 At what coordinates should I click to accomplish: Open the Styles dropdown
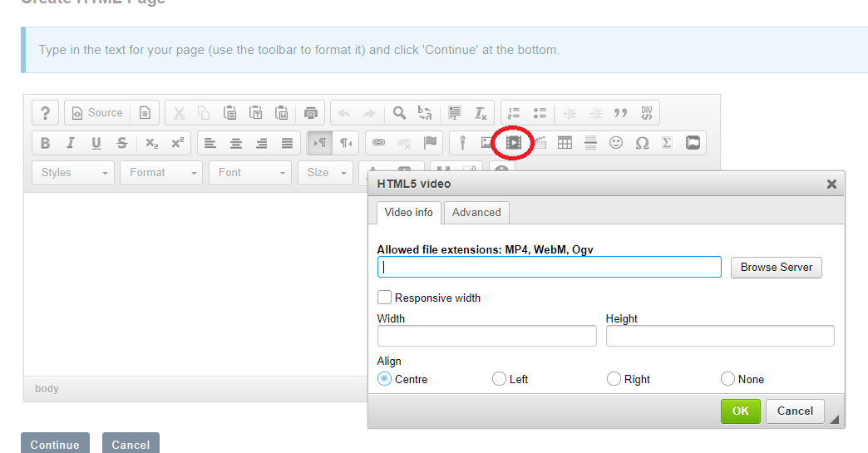(x=73, y=173)
